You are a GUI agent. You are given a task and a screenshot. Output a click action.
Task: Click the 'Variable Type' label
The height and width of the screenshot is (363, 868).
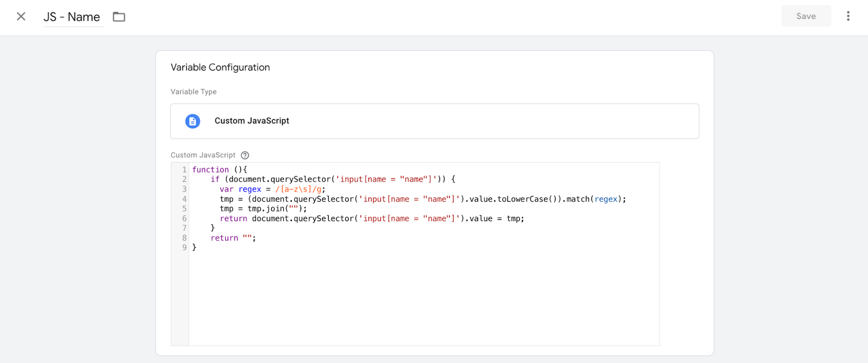coord(194,92)
